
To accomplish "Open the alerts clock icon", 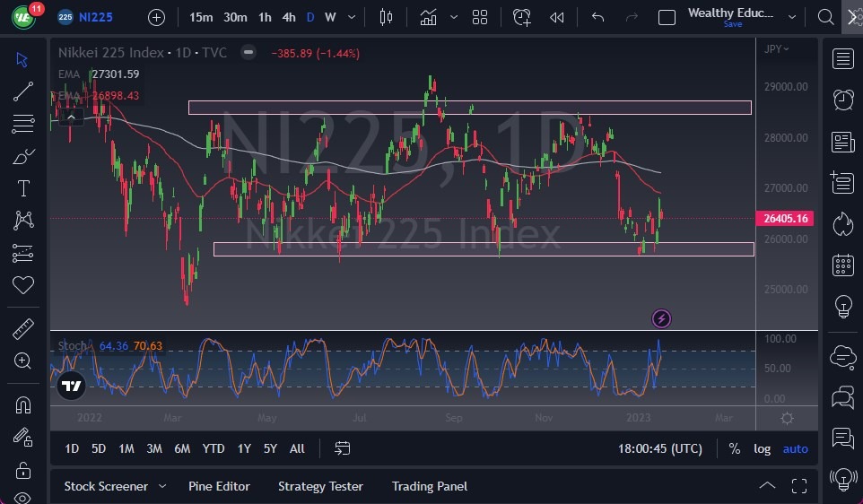I will point(842,100).
